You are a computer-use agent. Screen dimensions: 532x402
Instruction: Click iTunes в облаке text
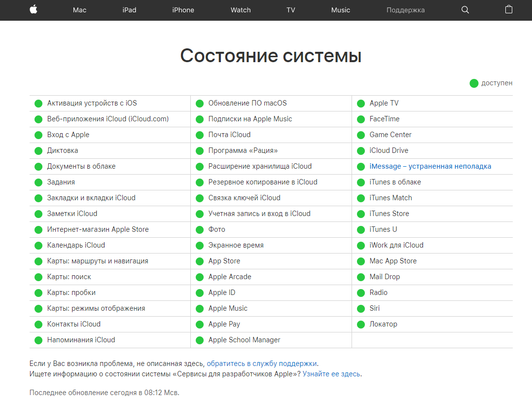coord(395,183)
